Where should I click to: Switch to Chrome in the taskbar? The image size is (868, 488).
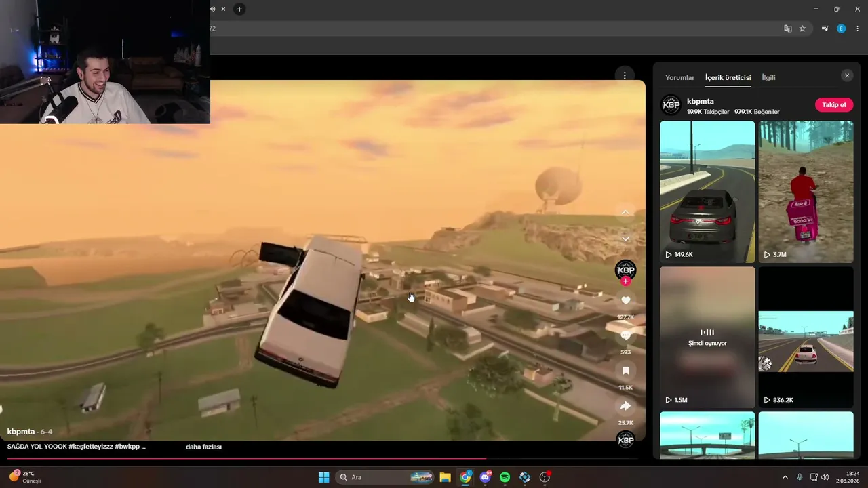point(465,477)
